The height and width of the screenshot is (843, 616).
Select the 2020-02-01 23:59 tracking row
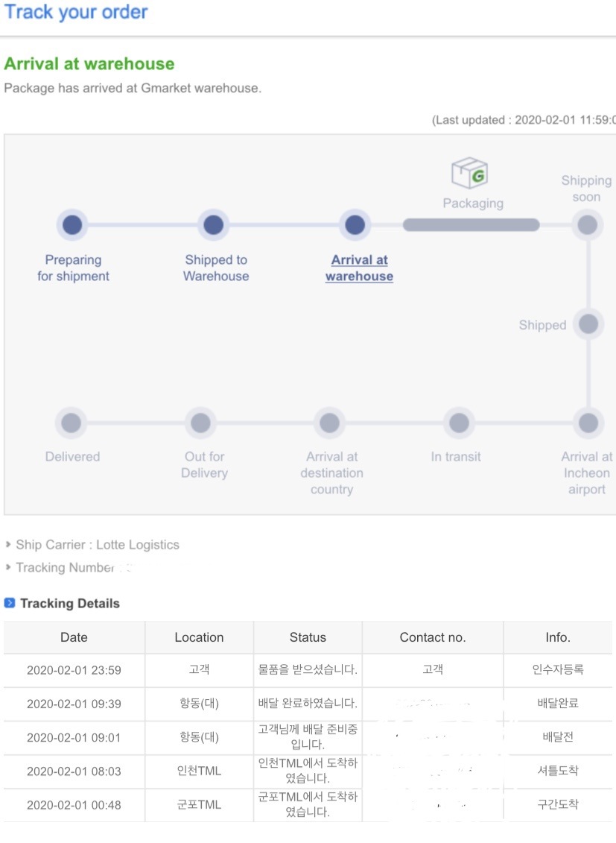(x=308, y=670)
